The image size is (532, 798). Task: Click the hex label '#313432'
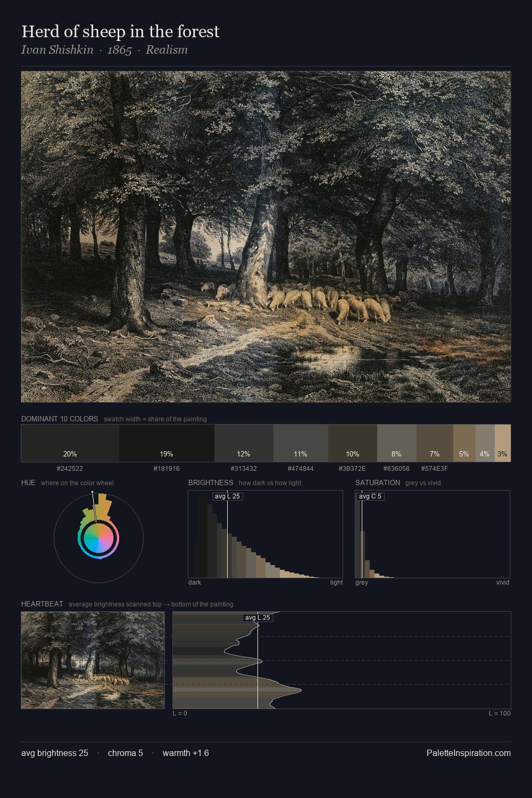[x=244, y=469]
